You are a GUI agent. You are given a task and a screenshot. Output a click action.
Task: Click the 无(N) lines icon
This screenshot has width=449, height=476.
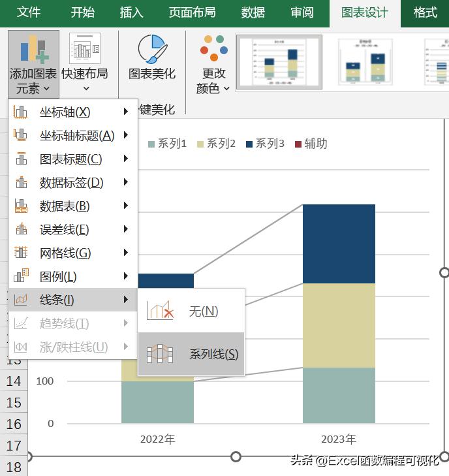point(160,311)
